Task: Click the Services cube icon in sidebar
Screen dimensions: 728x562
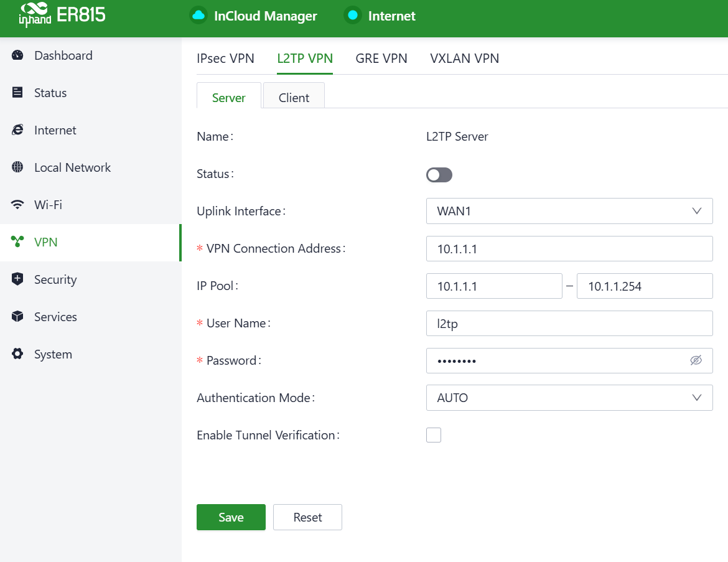Action: 17,317
